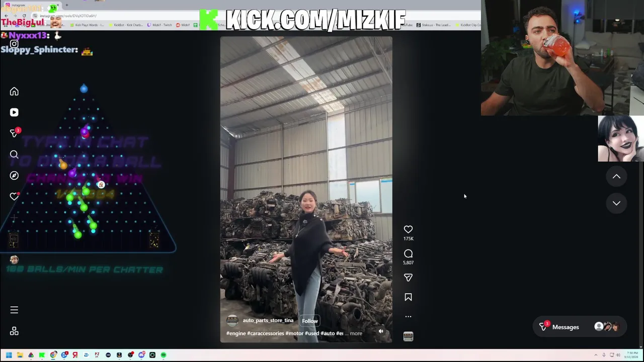Follow auto_parts_store_tina
Viewport: 644px width, 362px height.
coord(310,321)
